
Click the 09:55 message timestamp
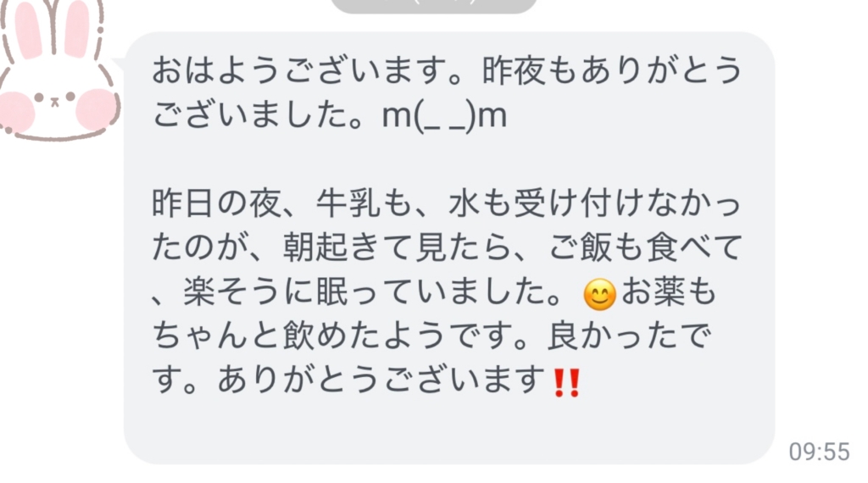pyautogui.click(x=820, y=452)
